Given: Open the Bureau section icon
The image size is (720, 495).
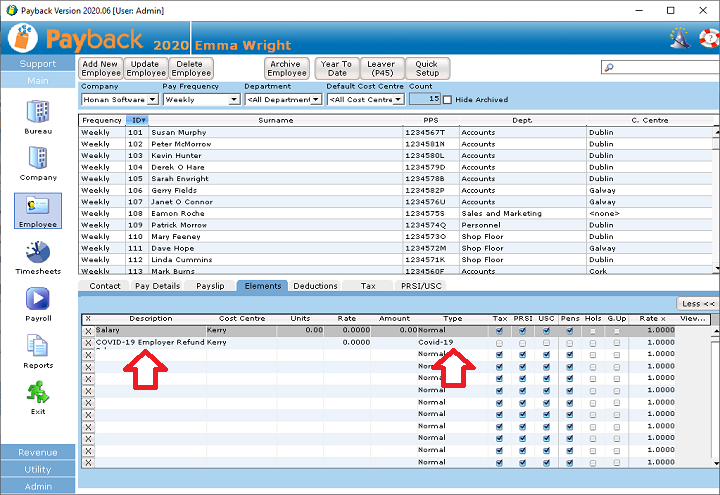Looking at the screenshot, I should click(x=38, y=112).
